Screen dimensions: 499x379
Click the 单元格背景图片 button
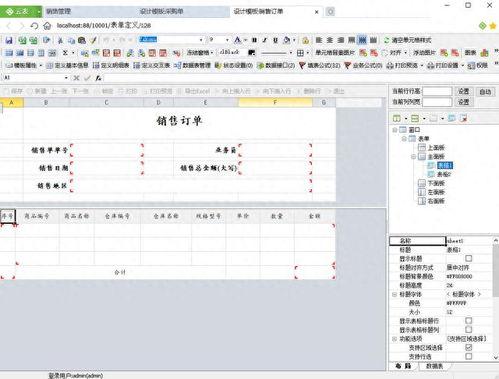pyautogui.click(x=335, y=53)
